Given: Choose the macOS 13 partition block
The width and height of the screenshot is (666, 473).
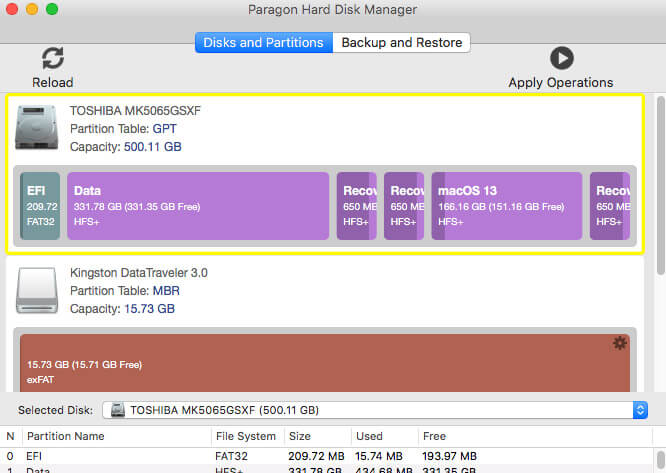Looking at the screenshot, I should (x=506, y=206).
